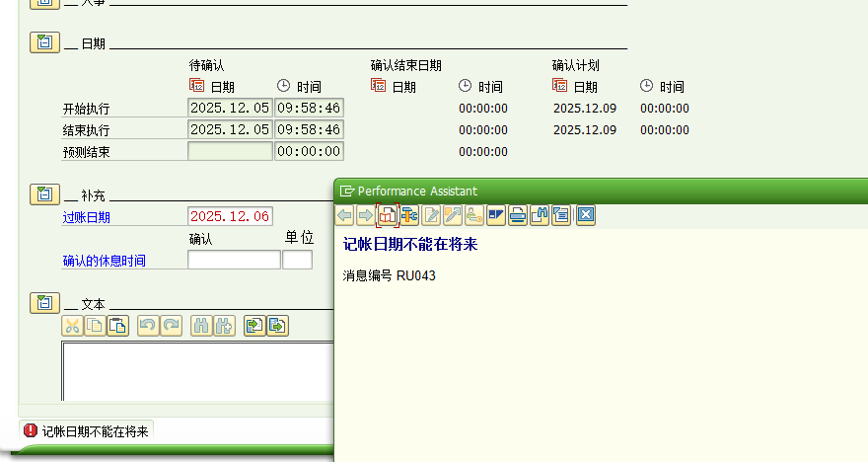Click the Print icon in Performance Assistant
868x462 pixels.
tap(517, 215)
